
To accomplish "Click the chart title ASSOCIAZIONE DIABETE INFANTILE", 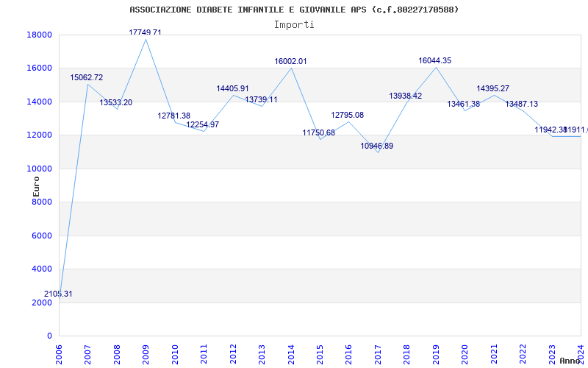I will [x=294, y=10].
